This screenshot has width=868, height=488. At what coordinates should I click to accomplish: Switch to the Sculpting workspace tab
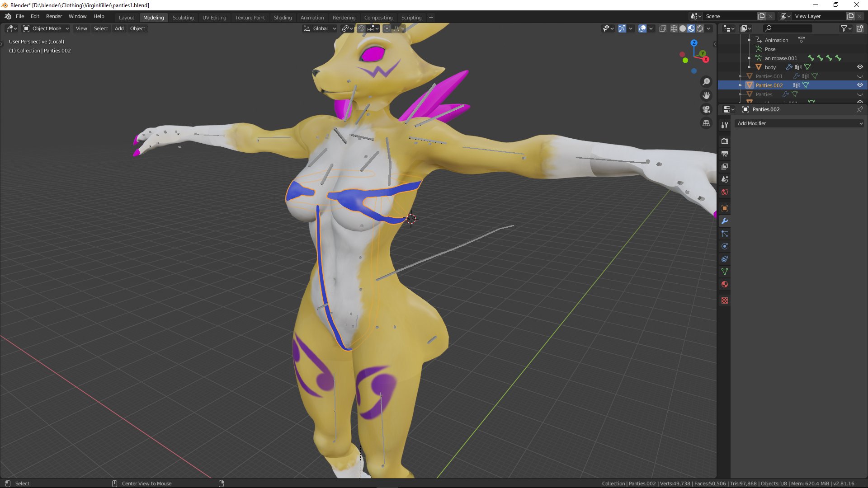183,18
